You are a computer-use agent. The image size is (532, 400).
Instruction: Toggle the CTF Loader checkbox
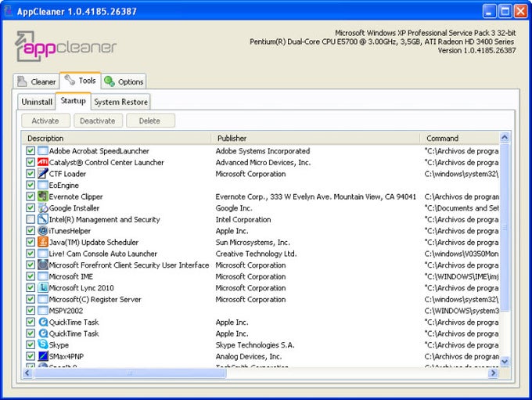(x=31, y=174)
